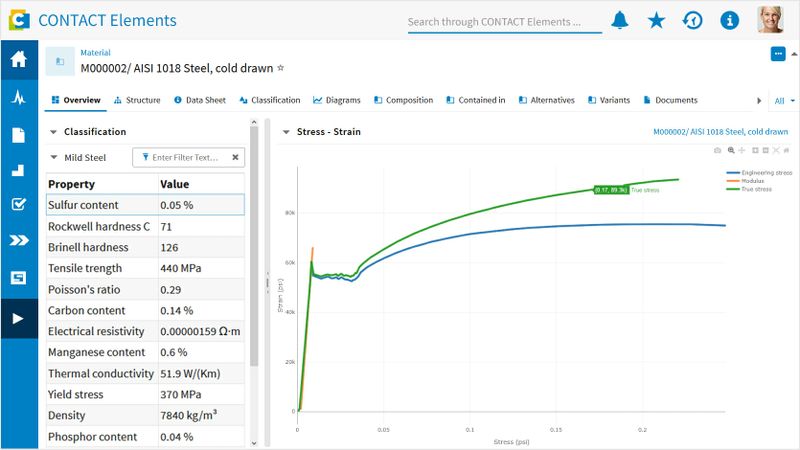Click the info icon in the header
Screen dimensions: 800x450
[729, 20]
